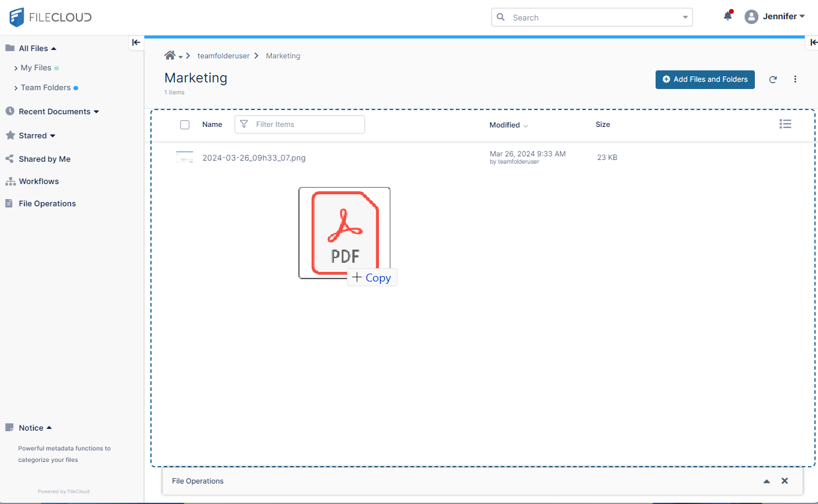
Task: Tick the select-all checkbox in header
Action: 185,124
